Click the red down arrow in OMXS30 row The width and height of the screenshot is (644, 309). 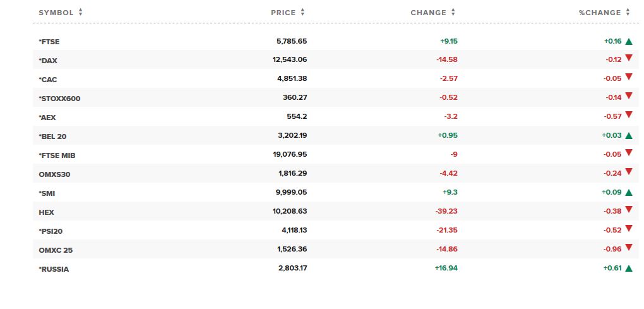[629, 171]
